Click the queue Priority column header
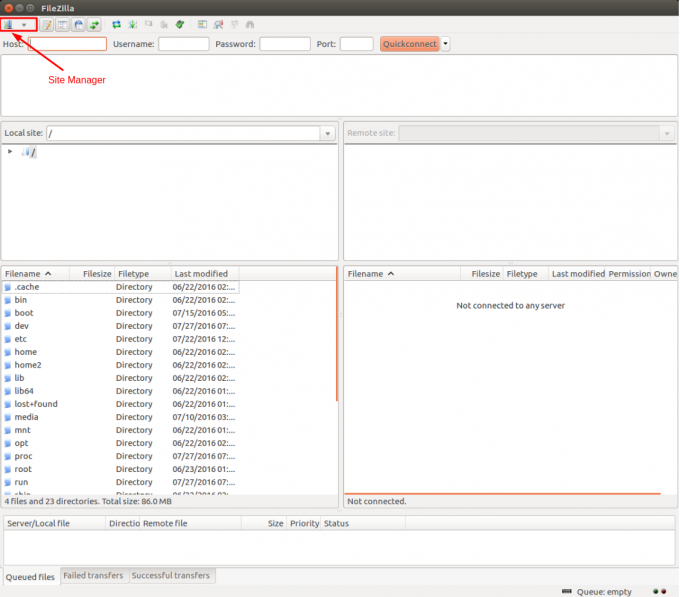This screenshot has width=680, height=597. coord(304,523)
